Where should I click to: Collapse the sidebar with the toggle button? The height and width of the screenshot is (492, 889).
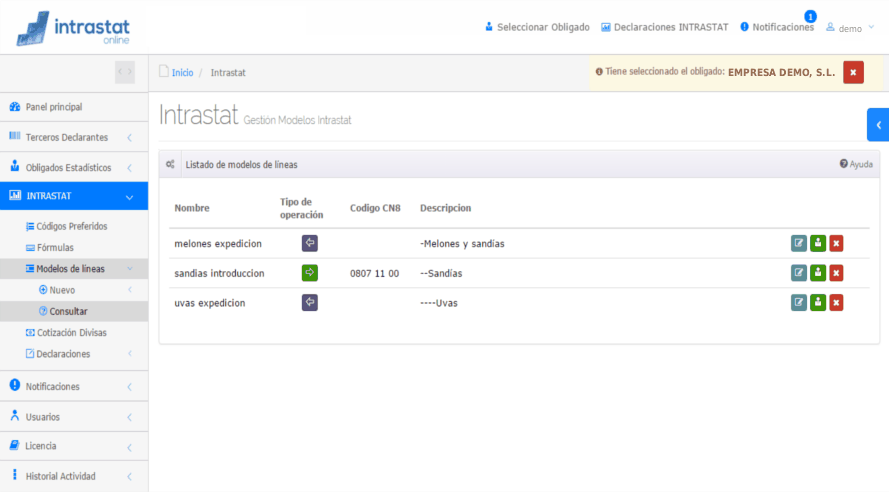pyautogui.click(x=125, y=72)
